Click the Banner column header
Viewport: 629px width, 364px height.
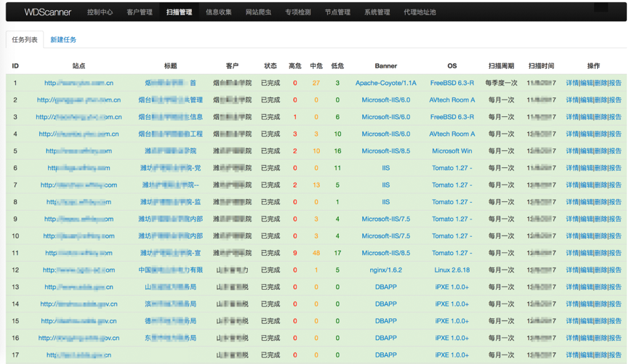click(386, 65)
